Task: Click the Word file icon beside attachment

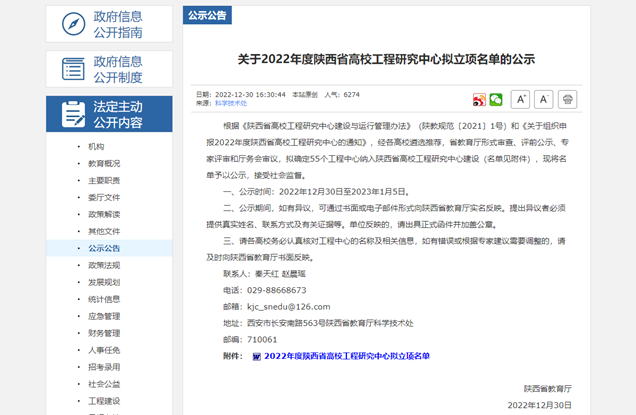Action: point(256,356)
